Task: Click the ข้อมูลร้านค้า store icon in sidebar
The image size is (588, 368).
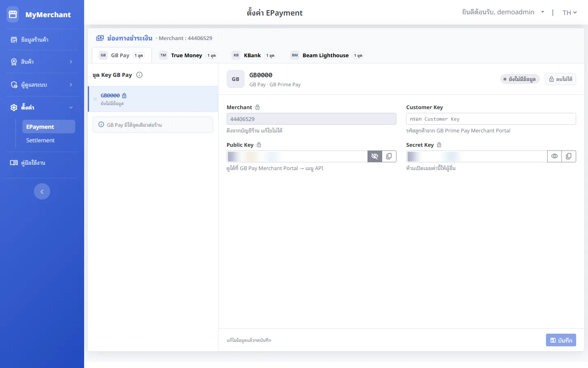Action: [14, 40]
